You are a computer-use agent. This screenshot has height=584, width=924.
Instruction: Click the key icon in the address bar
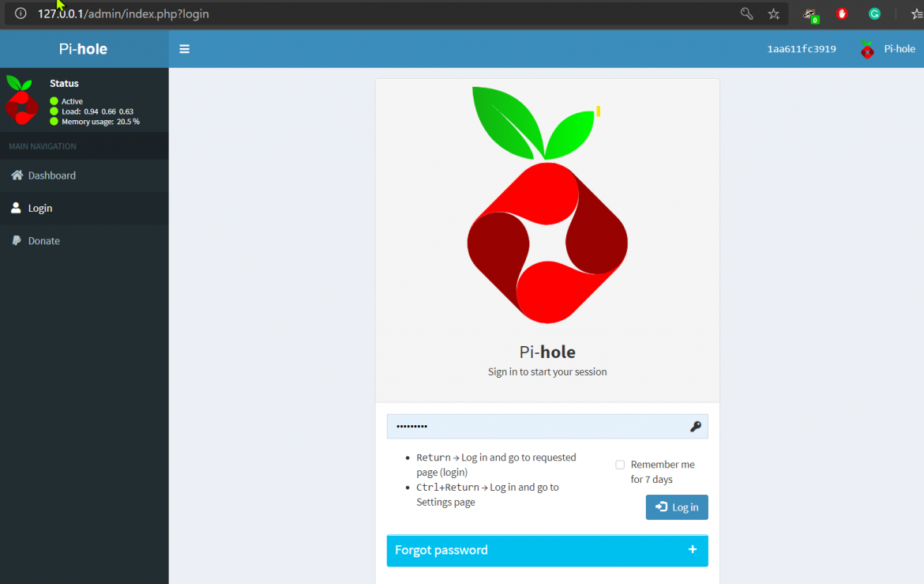(746, 13)
